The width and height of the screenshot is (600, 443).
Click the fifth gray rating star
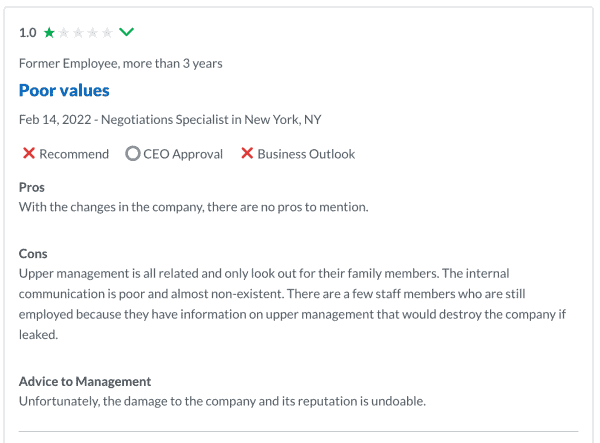point(107,32)
